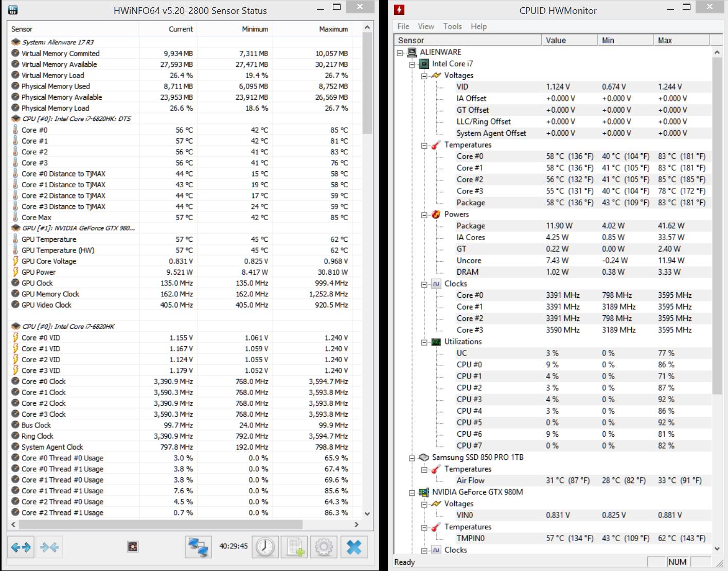
Task: Click the HWiNFO64 scroll down arrow
Action: [367, 513]
